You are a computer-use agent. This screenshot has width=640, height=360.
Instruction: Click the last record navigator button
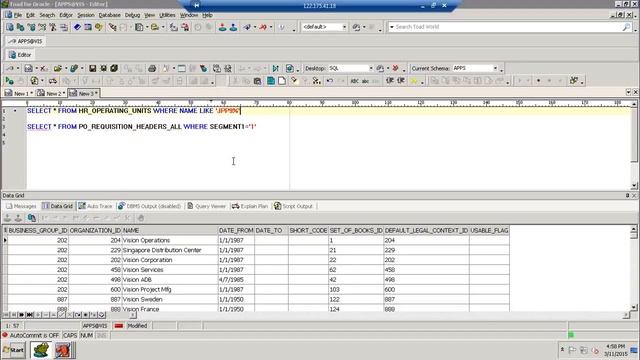click(x=29, y=315)
